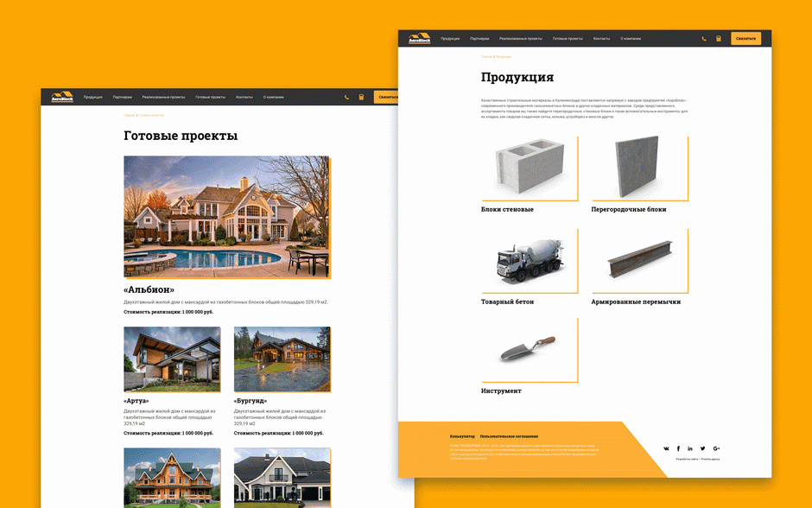Image resolution: width=812 pixels, height=508 pixels.
Task: Click the VK social icon in footer
Action: click(x=666, y=448)
